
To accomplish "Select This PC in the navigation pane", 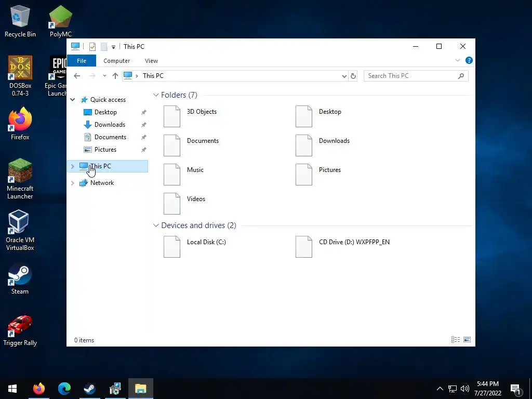I will pyautogui.click(x=108, y=166).
